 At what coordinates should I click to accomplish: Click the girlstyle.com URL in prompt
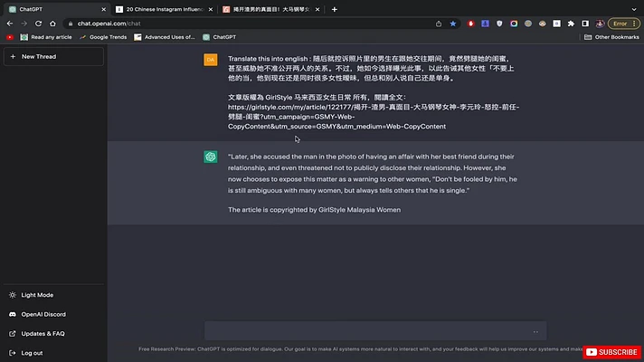click(x=374, y=117)
